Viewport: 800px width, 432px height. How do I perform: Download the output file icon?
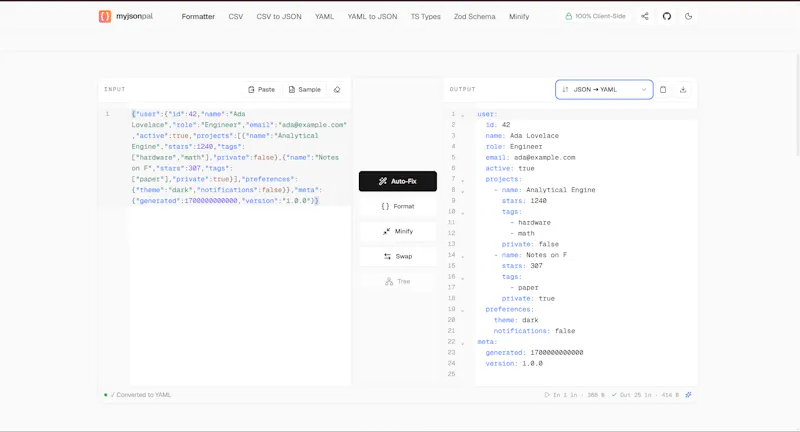683,89
